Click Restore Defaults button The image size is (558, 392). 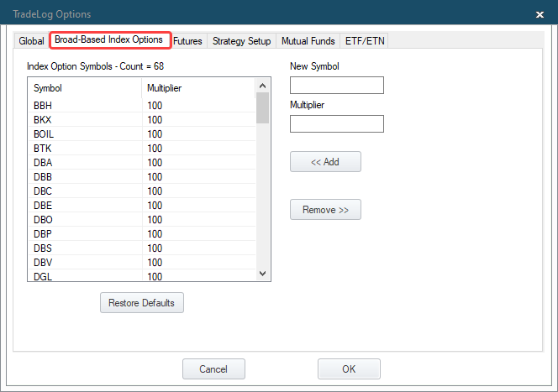point(142,303)
